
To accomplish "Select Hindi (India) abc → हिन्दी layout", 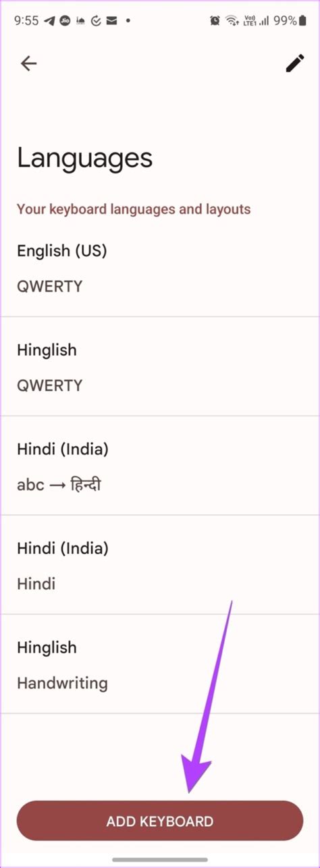I will [x=160, y=466].
